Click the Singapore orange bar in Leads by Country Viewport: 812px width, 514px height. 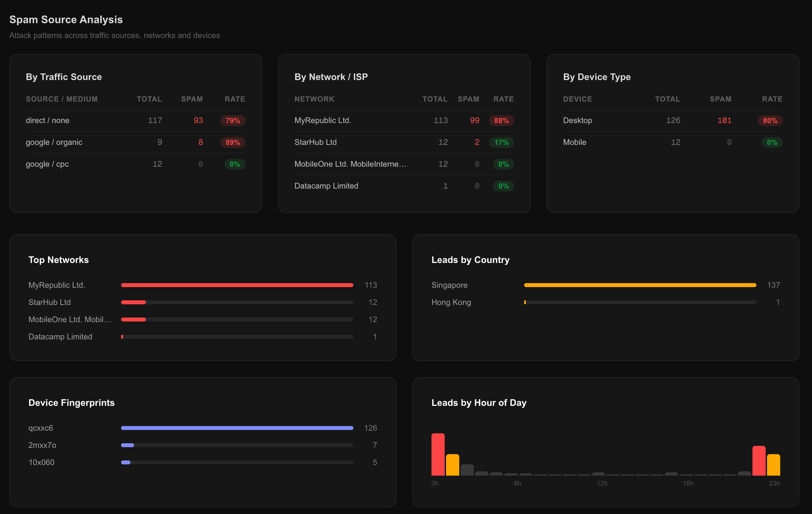point(640,285)
